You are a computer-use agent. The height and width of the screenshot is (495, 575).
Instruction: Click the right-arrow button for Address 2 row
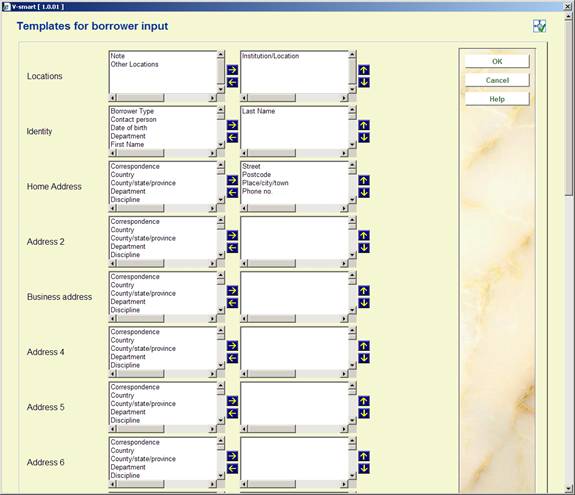click(232, 235)
